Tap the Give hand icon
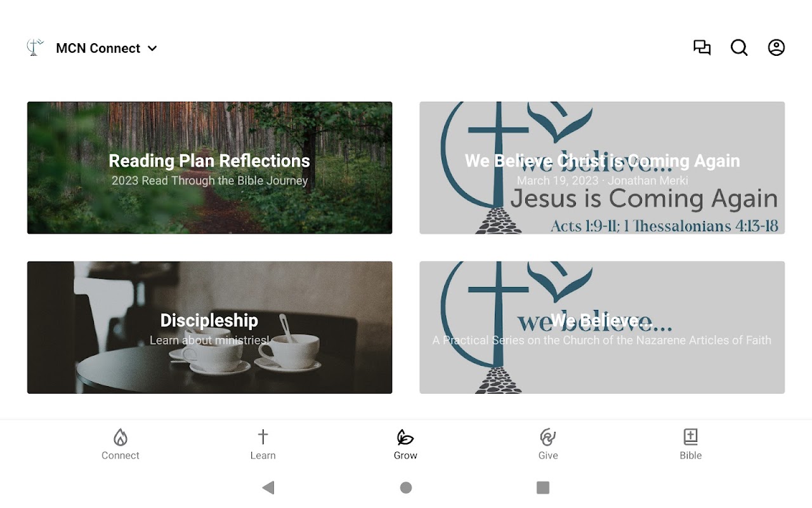Viewport: 812px width, 508px height. tap(548, 437)
